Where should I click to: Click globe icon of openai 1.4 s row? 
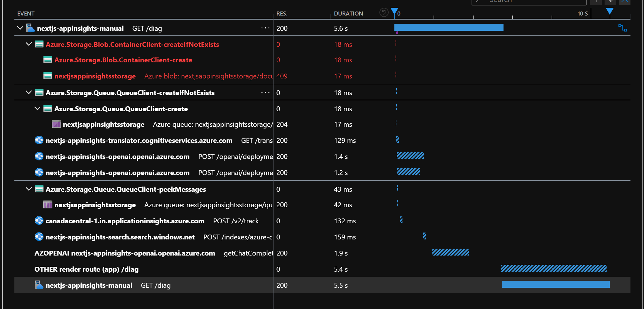click(x=39, y=156)
